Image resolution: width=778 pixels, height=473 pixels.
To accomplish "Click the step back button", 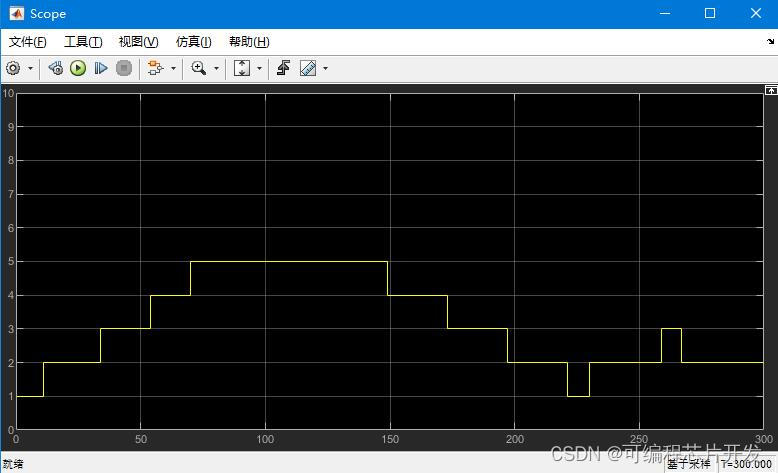I will pos(56,68).
